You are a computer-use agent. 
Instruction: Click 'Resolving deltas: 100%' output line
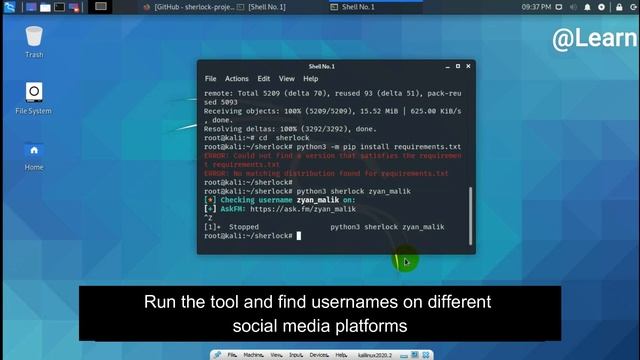pyautogui.click(x=290, y=129)
